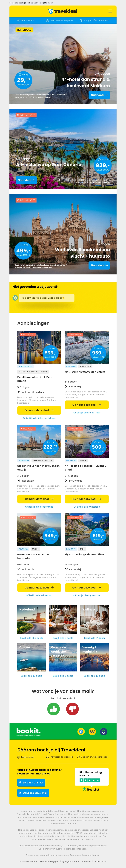Click the thumbs-up icon next to 'Leukste deals'
The height and width of the screenshot is (868, 126).
pos(19,21)
